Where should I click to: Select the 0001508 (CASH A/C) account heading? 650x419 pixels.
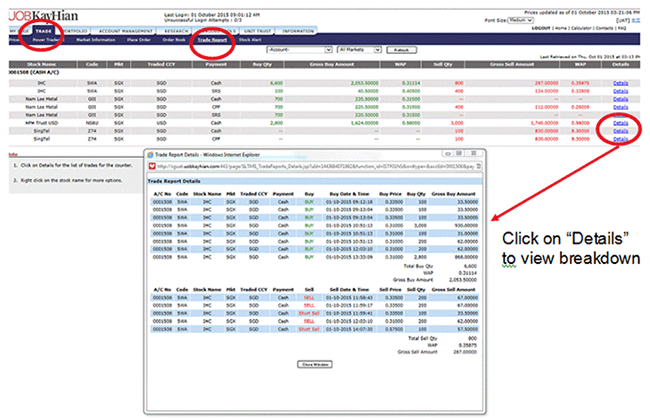point(34,73)
